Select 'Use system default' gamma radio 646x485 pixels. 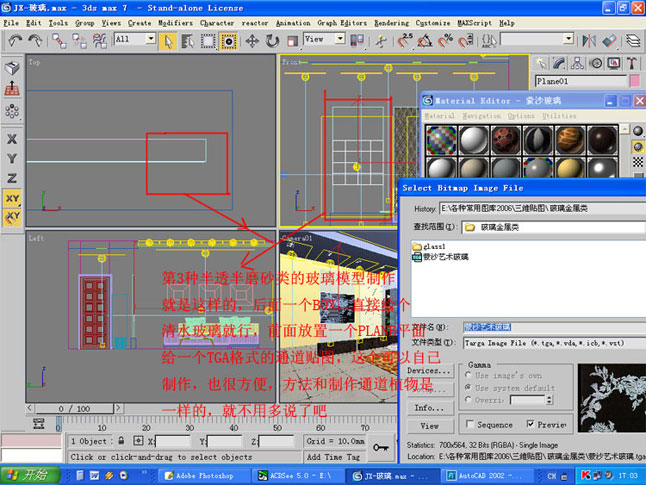coord(468,388)
